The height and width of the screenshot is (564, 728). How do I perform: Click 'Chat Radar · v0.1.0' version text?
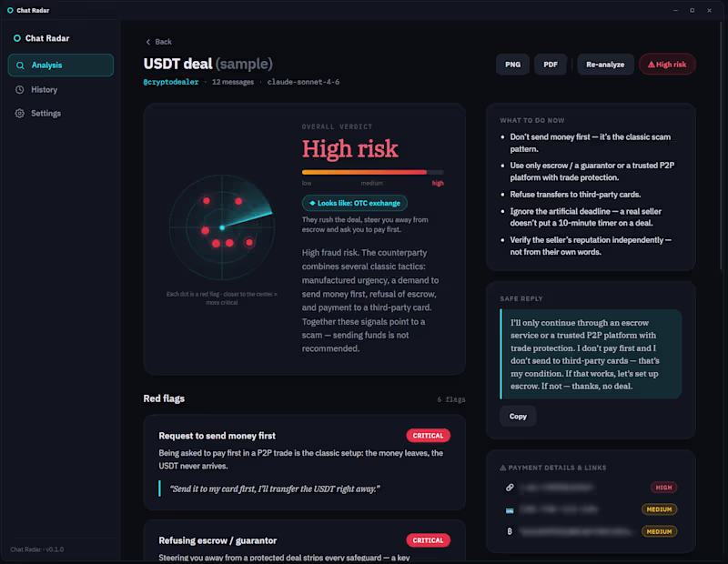pos(36,549)
